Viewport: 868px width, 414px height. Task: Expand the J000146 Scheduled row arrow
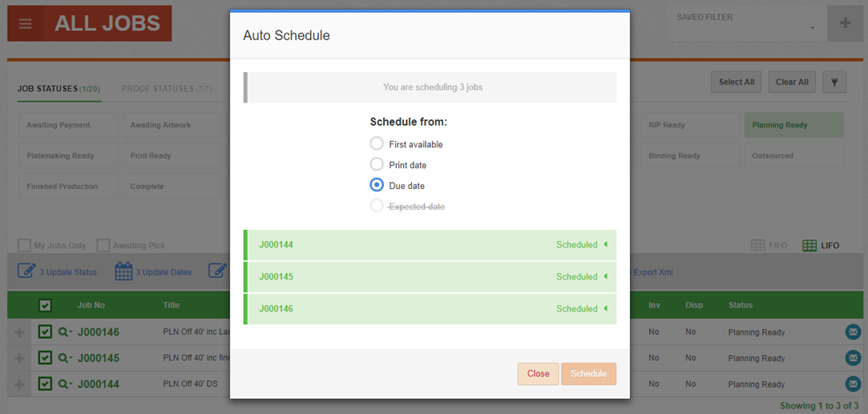[x=605, y=308]
